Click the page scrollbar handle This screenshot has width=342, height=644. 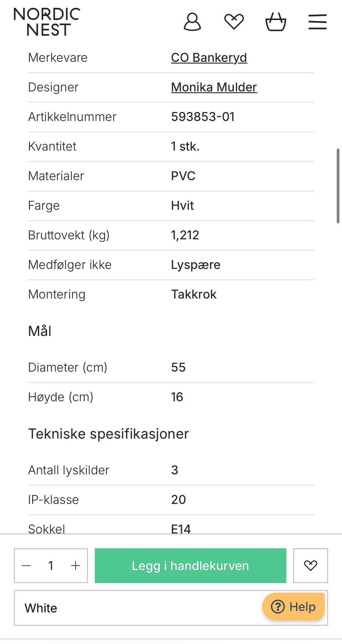coord(338,186)
